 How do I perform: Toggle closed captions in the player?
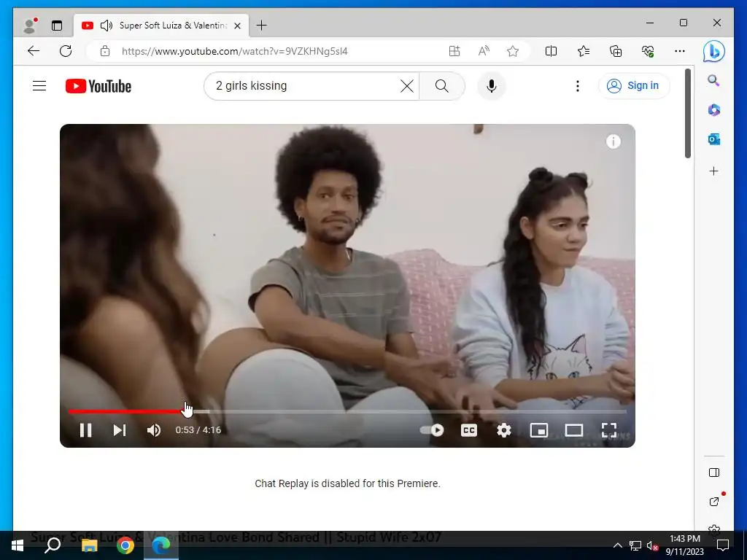coord(469,430)
